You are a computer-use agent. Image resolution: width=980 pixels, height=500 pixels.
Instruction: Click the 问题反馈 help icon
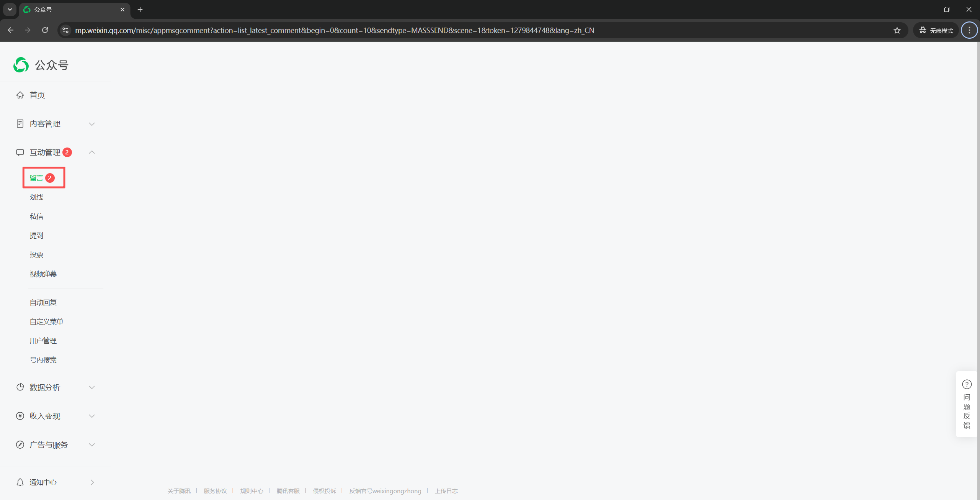click(x=967, y=384)
